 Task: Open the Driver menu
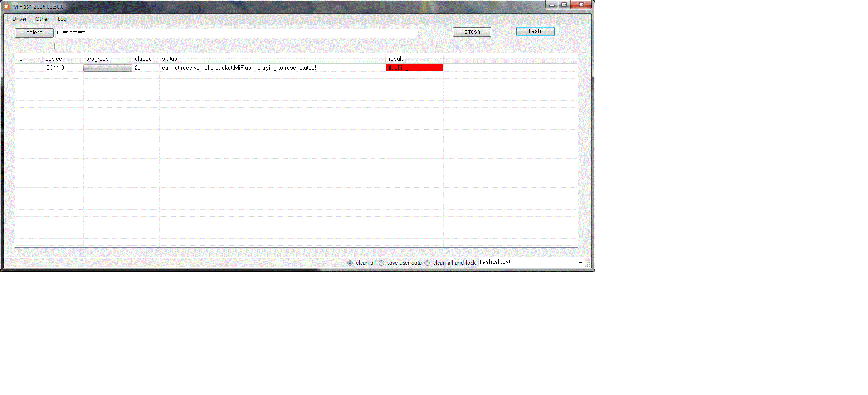click(x=20, y=19)
